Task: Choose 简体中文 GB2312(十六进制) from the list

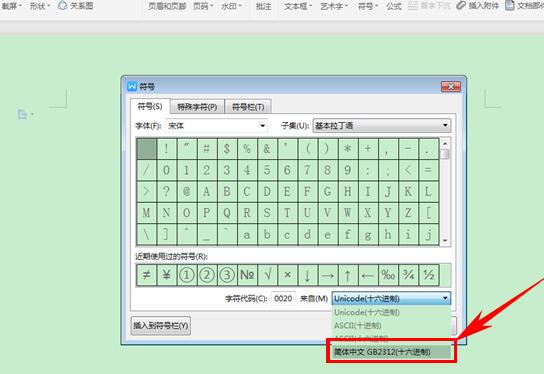Action: pos(391,352)
